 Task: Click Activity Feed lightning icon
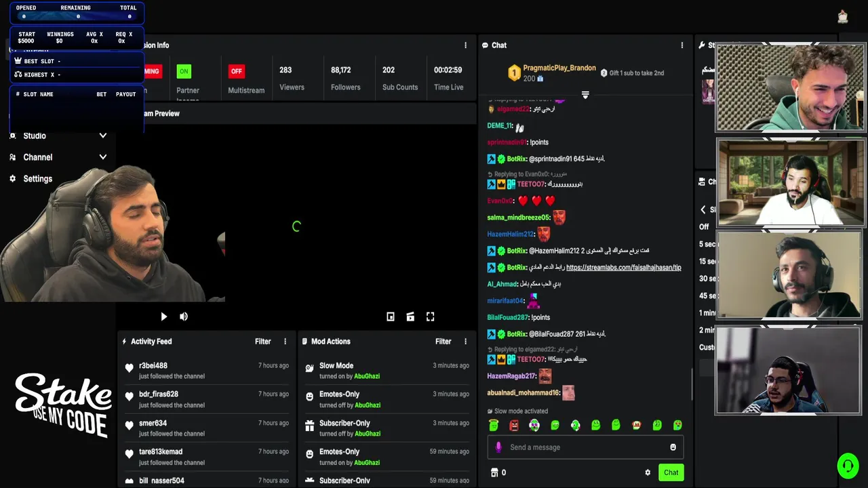(124, 342)
